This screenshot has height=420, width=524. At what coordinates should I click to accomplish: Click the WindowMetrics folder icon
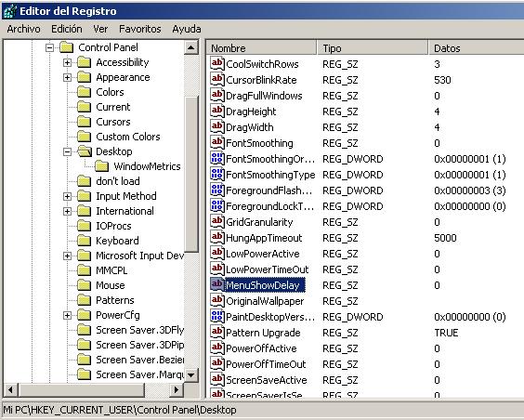click(x=101, y=166)
